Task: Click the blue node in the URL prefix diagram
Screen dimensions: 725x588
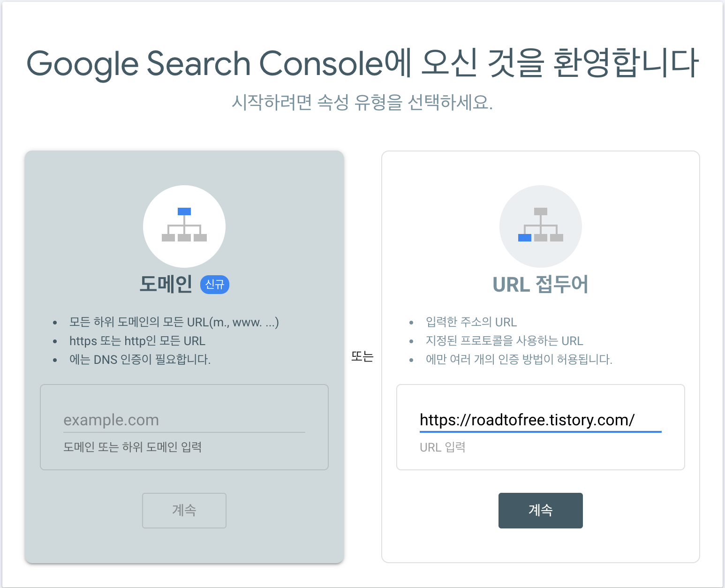Action: [x=524, y=238]
